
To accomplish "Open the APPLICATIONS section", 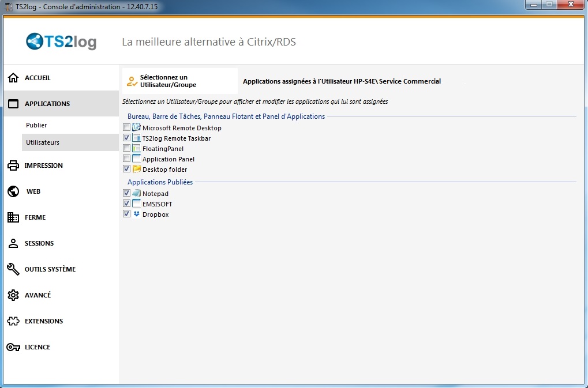I will click(61, 104).
